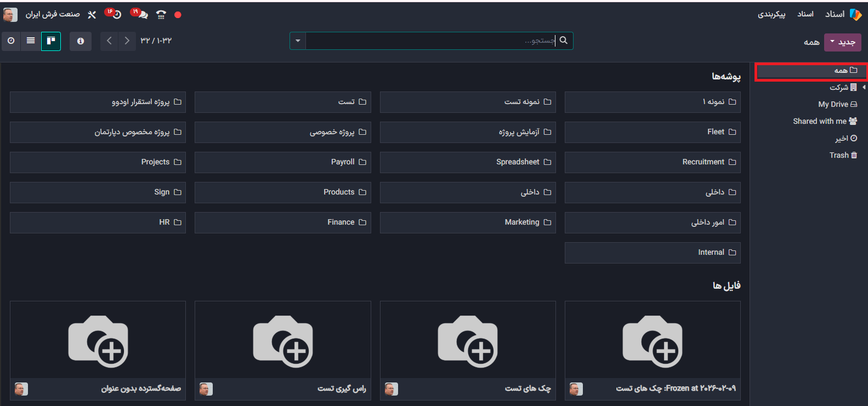Switch to list view

[31, 41]
